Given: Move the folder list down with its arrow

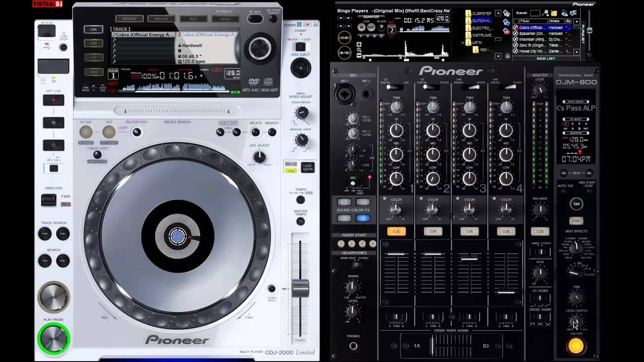Looking at the screenshot, I should click(498, 56).
